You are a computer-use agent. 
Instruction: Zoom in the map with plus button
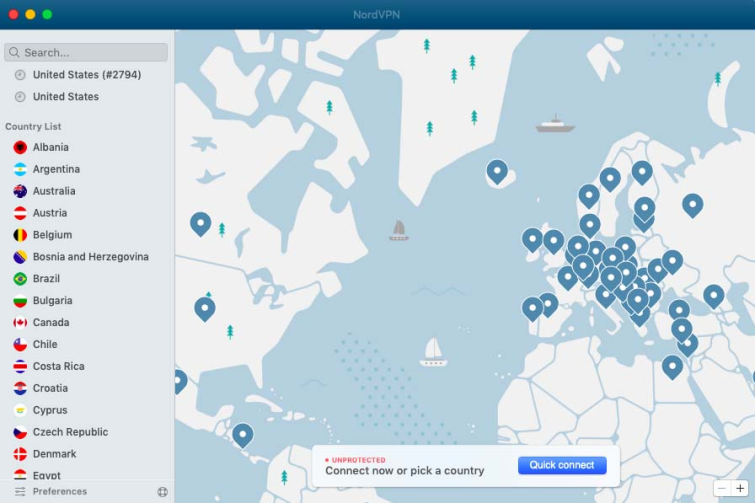[740, 489]
